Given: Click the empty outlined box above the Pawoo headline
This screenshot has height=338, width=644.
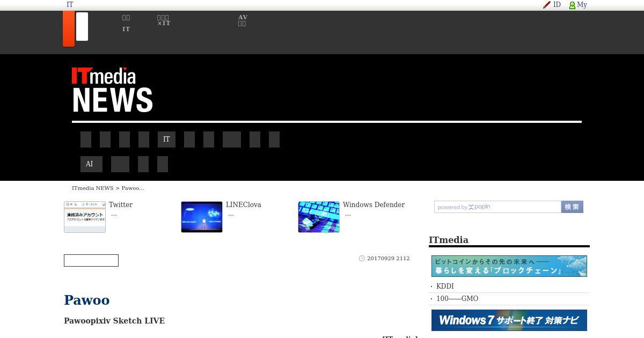Looking at the screenshot, I should 91,261.
